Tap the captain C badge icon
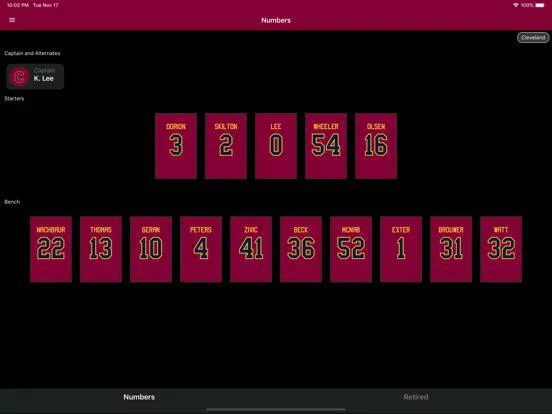Viewport: 552px width, 414px height. (x=19, y=77)
